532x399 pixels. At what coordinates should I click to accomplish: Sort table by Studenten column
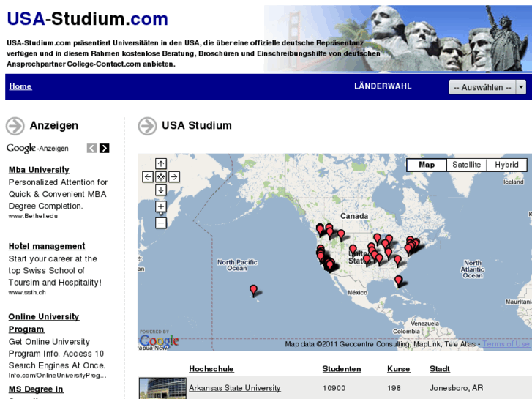[x=342, y=369]
